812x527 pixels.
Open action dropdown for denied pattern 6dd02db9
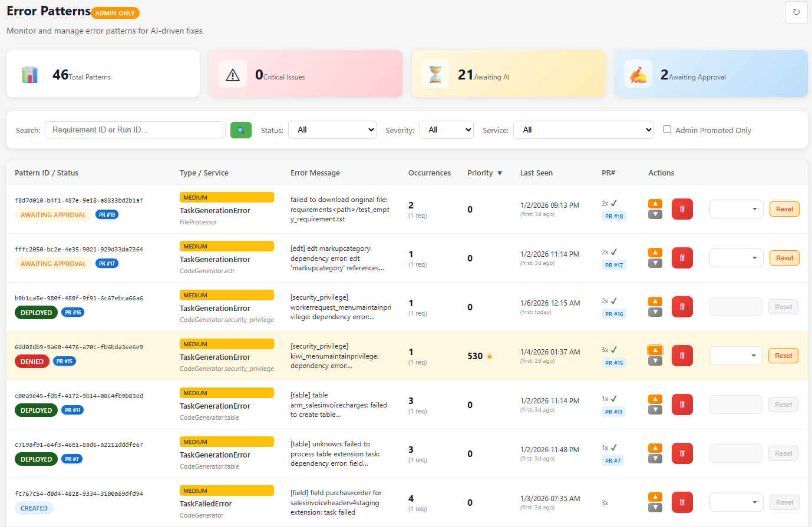[736, 356]
